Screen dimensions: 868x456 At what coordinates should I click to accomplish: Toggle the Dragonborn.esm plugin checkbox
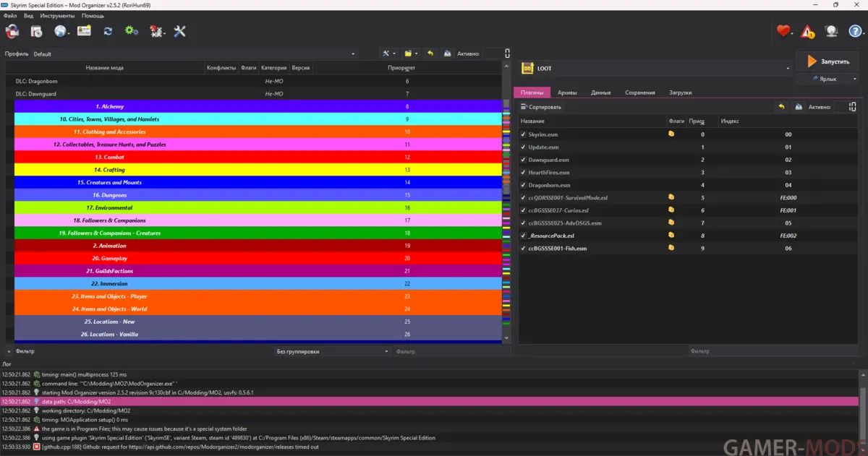pyautogui.click(x=524, y=185)
